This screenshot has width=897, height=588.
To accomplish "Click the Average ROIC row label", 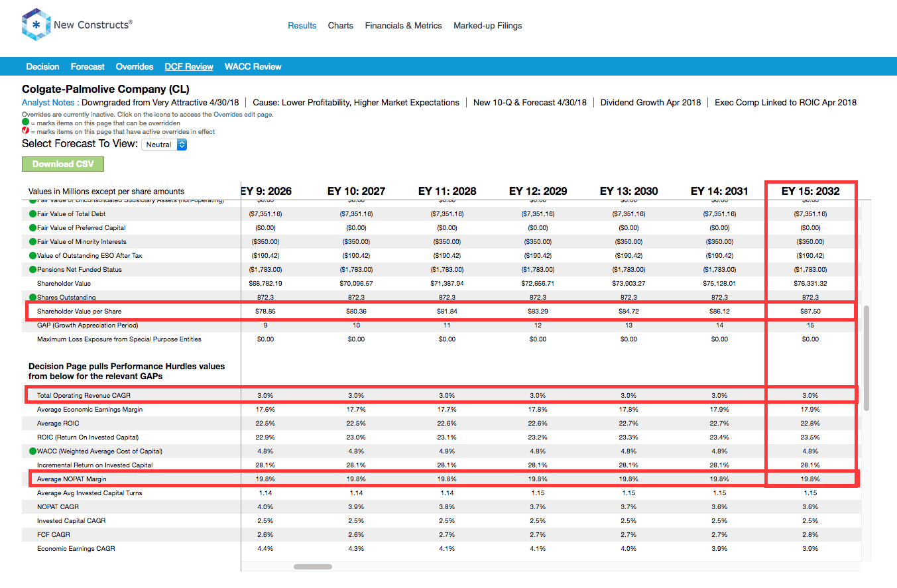I will pyautogui.click(x=60, y=424).
